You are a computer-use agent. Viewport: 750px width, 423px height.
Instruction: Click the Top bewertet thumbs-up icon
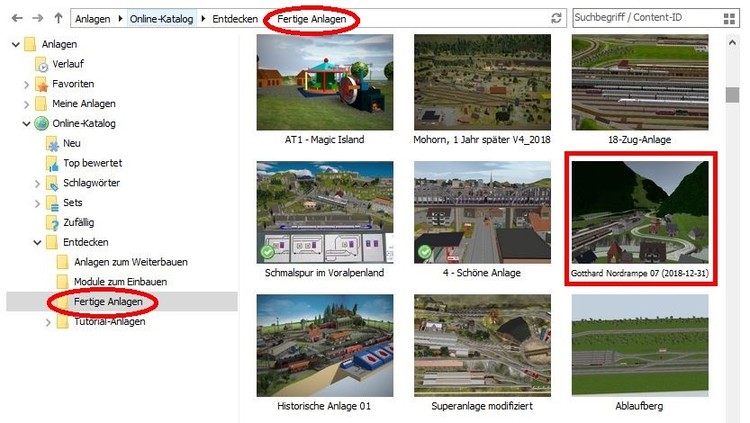[52, 163]
